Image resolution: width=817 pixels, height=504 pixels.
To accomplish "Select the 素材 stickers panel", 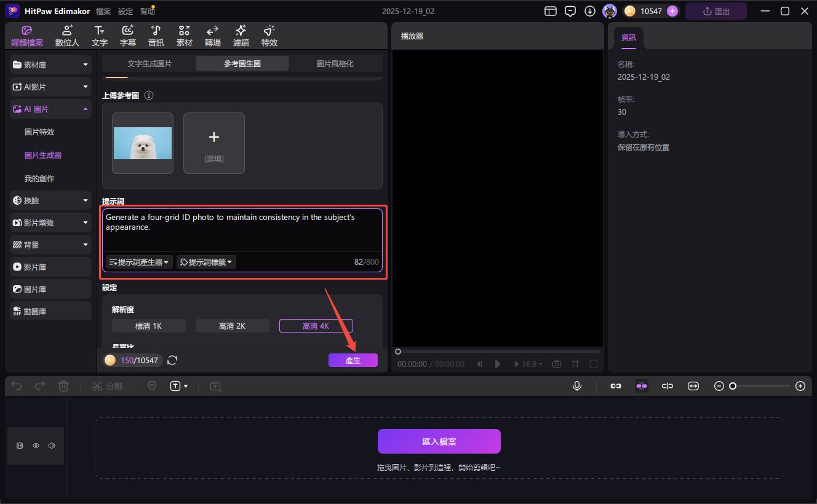I will pyautogui.click(x=184, y=34).
